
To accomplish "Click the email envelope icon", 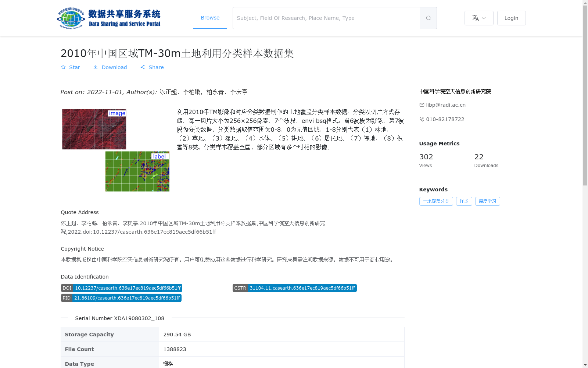I will point(422,105).
